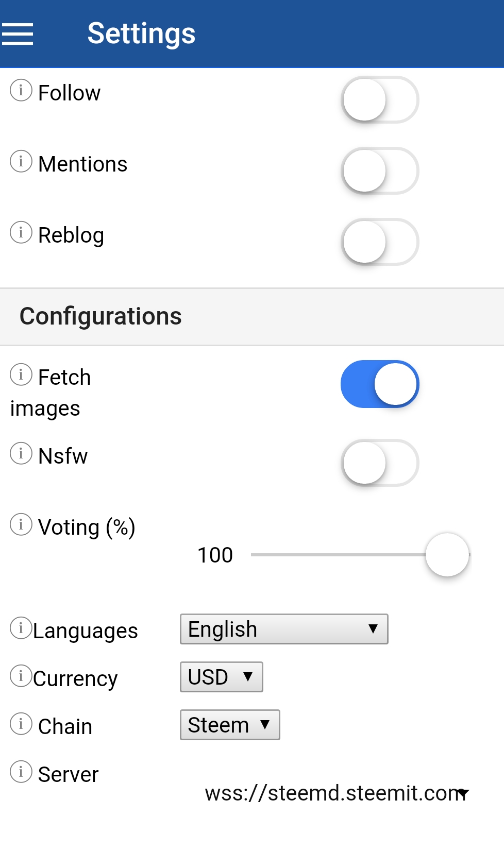Expand the Chain dropdown showing Steem
Viewport: 504px width, 868px height.
point(230,725)
